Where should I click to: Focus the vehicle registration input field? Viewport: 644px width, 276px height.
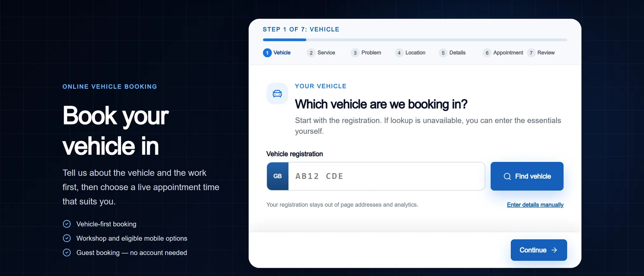coord(386,176)
